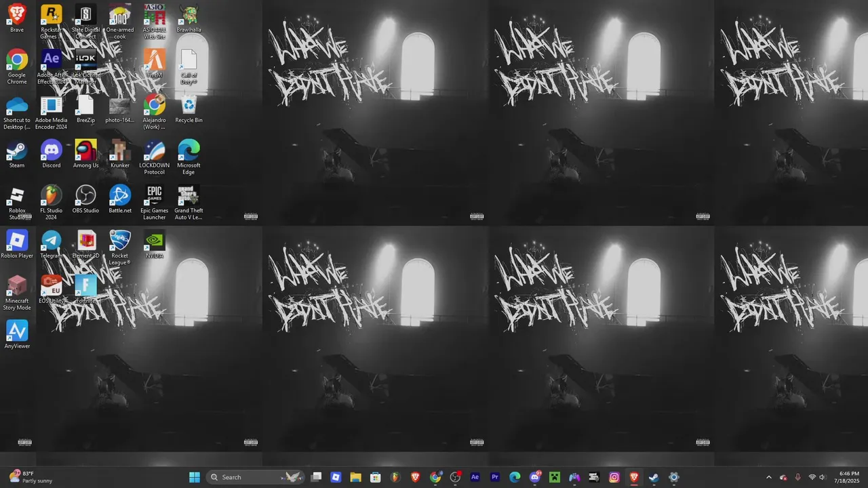Select the photo-164 image thumbnail
This screenshot has height=488, width=868.
[120, 109]
